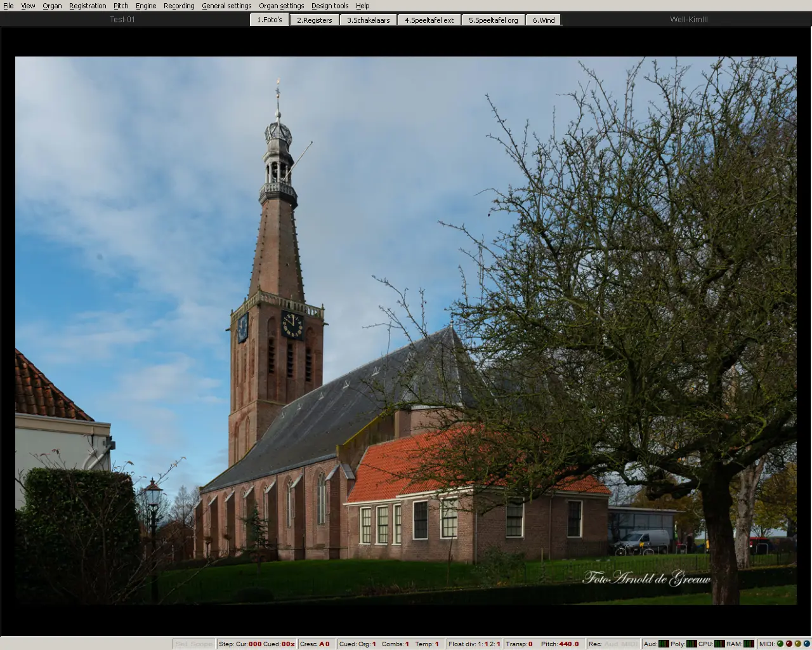
Task: Click the yellow MIDI indicator LED
Action: click(x=798, y=644)
